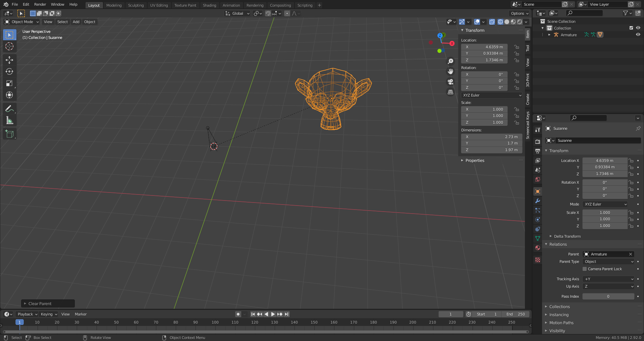Screen dimensions: 644x341
Task: Enable Camera Parent Lock checkbox
Action: 585,269
